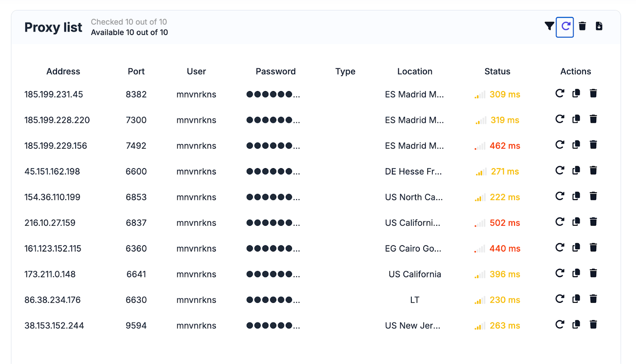Image resolution: width=636 pixels, height=364 pixels.
Task: Export the proxy list via the download file icon
Action: [599, 26]
